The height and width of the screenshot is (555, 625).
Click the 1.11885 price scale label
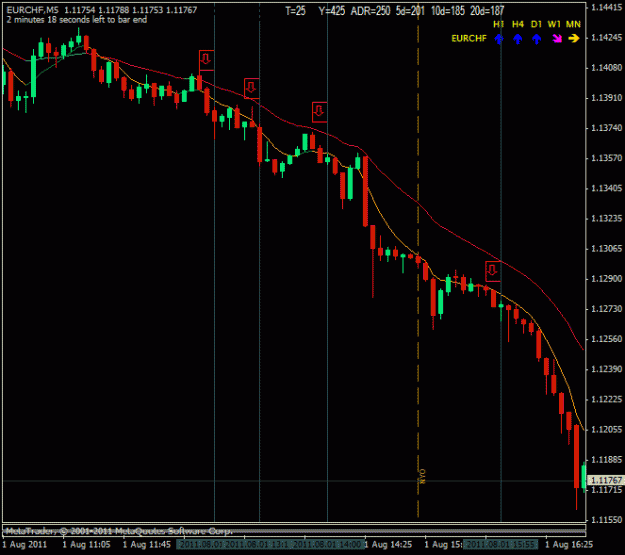click(606, 460)
